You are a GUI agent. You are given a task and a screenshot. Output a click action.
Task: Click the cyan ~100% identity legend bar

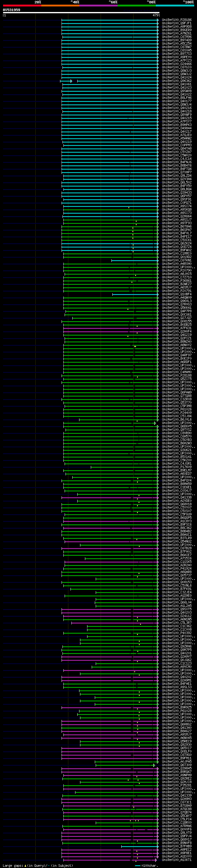click(x=175, y=6)
